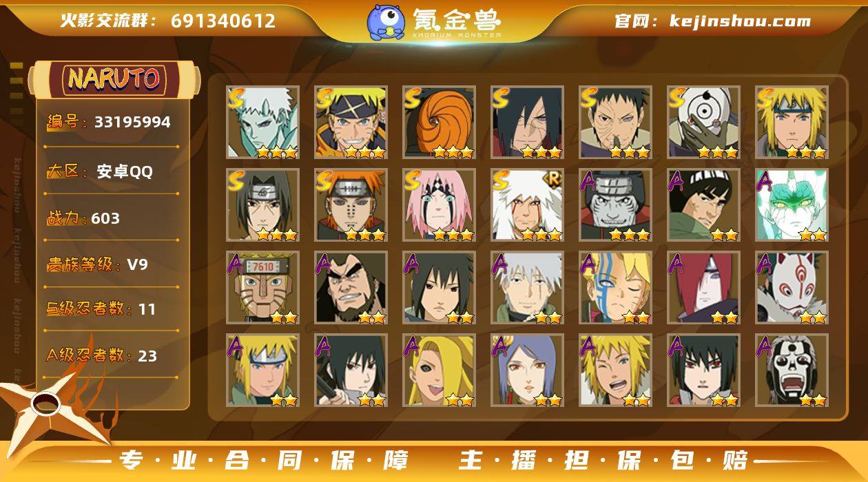Screen dimensions: 868x482
Task: Select the orange spiral mask Tobi portrait
Action: (439, 122)
